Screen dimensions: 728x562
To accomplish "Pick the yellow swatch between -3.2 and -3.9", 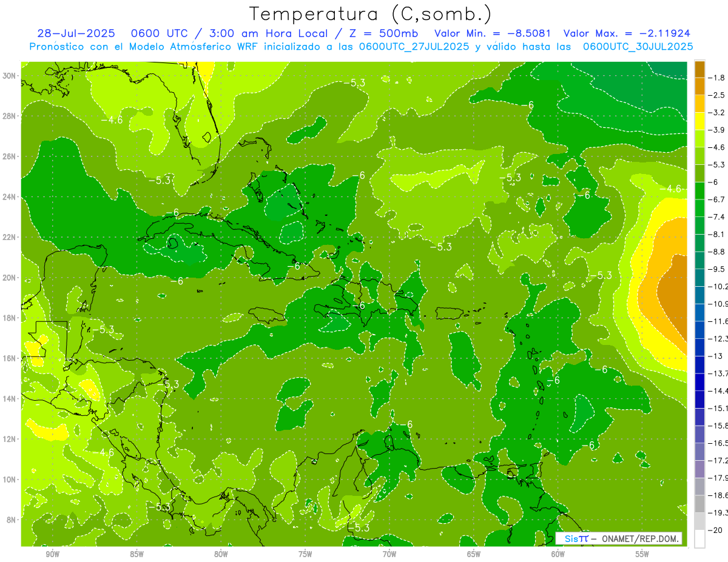I will pyautogui.click(x=699, y=121).
